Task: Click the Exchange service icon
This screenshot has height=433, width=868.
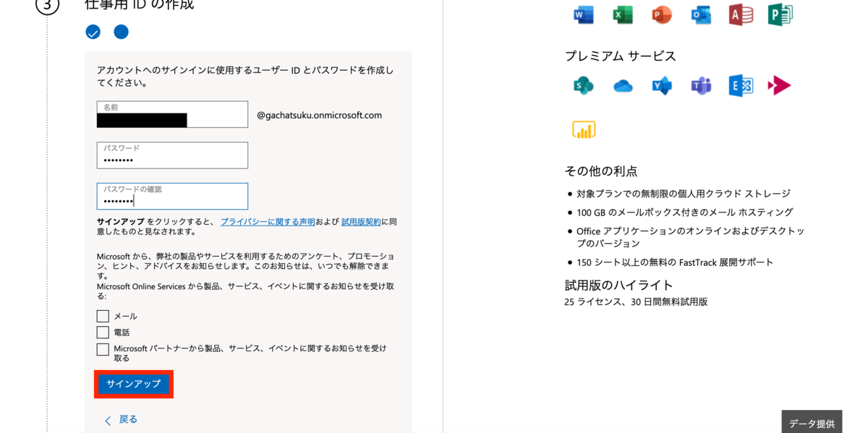Action: (741, 85)
